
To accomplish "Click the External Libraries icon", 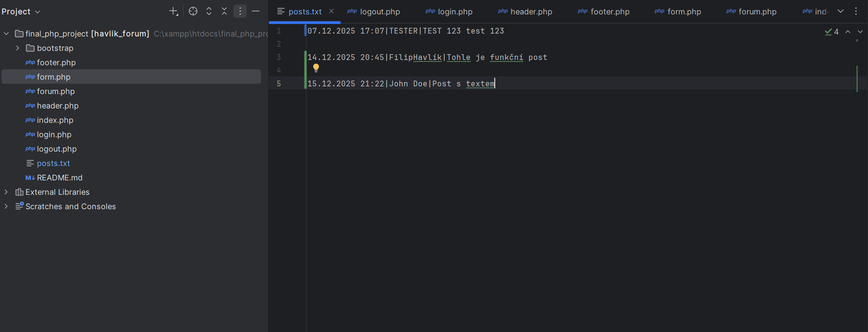I will tap(19, 192).
